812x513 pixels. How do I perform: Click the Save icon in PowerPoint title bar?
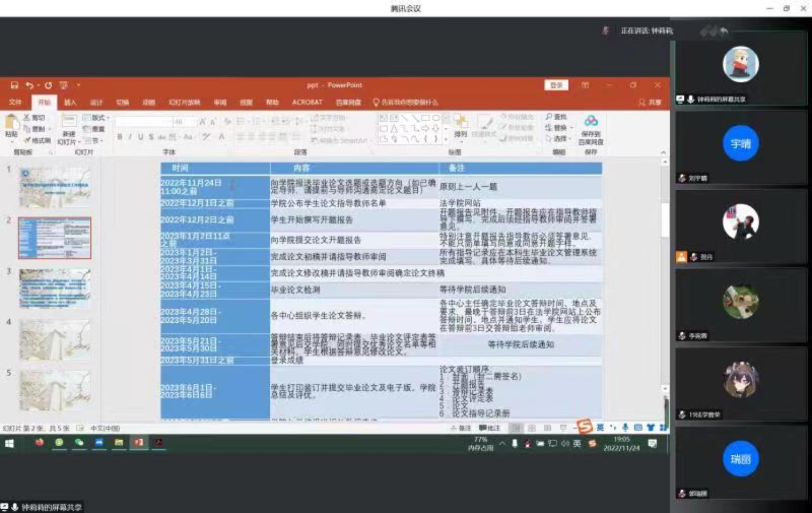click(x=15, y=85)
